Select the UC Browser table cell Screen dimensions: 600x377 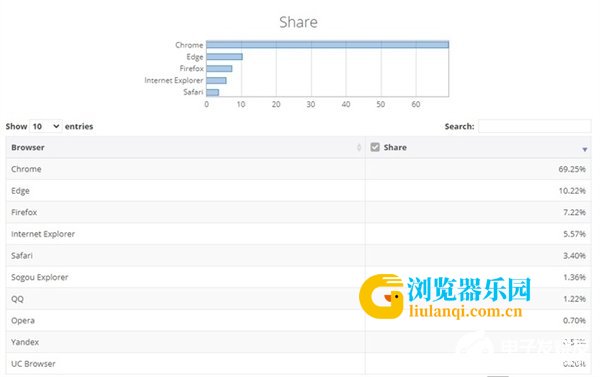(x=185, y=364)
